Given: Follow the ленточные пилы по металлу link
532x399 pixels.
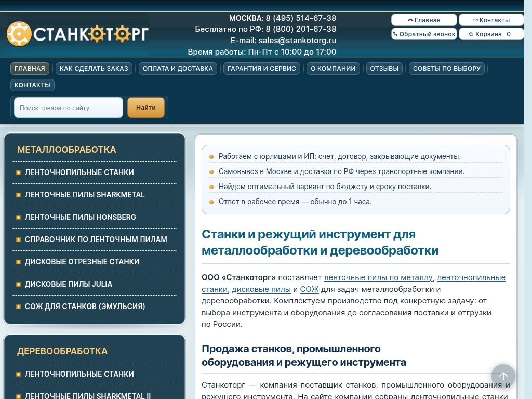Looking at the screenshot, I should click(x=378, y=277).
